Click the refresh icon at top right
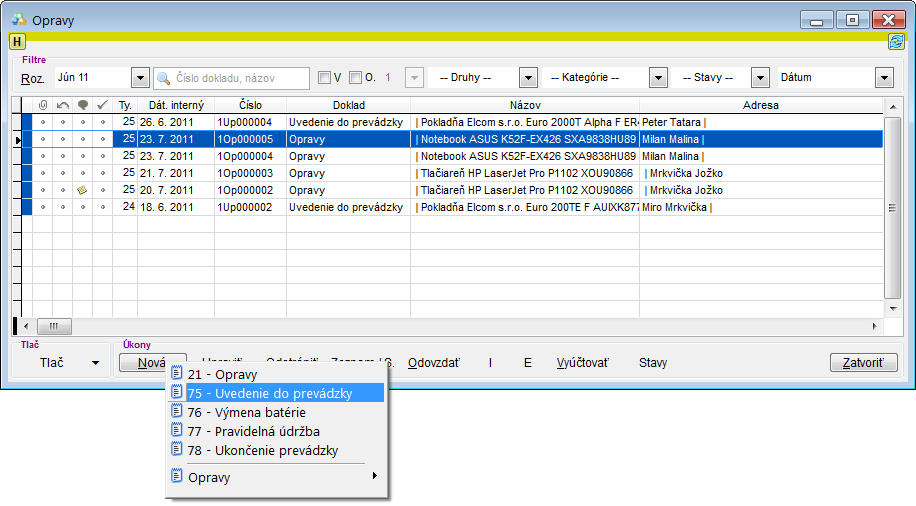The height and width of the screenshot is (506, 916). [896, 41]
